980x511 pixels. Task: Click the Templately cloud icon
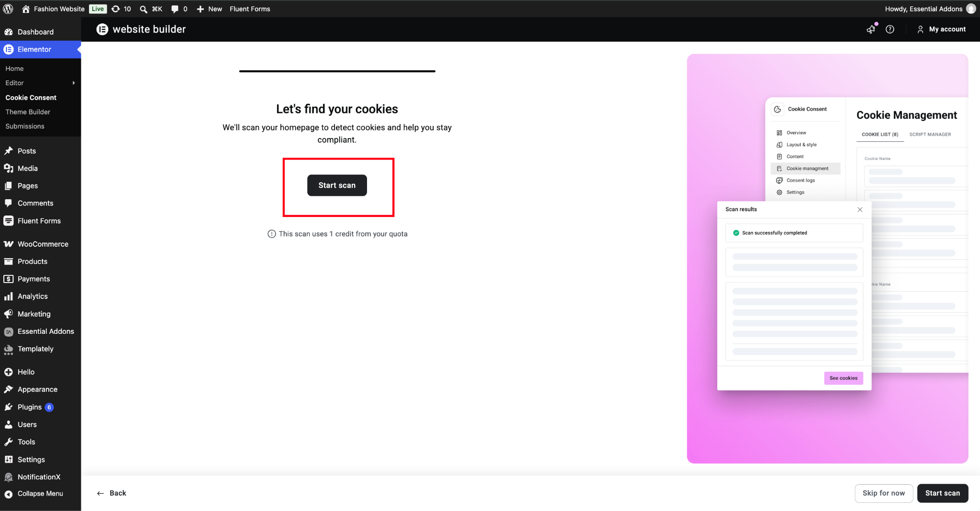pos(9,350)
